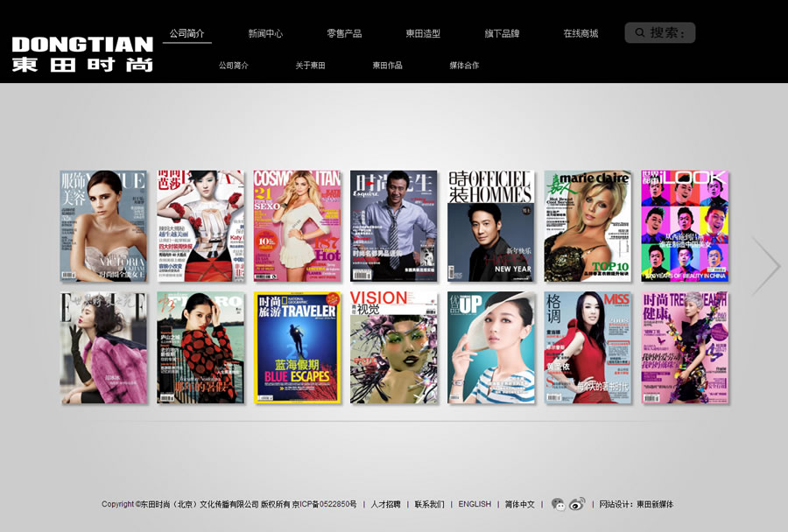Open 人才招聘 footer link

coord(385,505)
